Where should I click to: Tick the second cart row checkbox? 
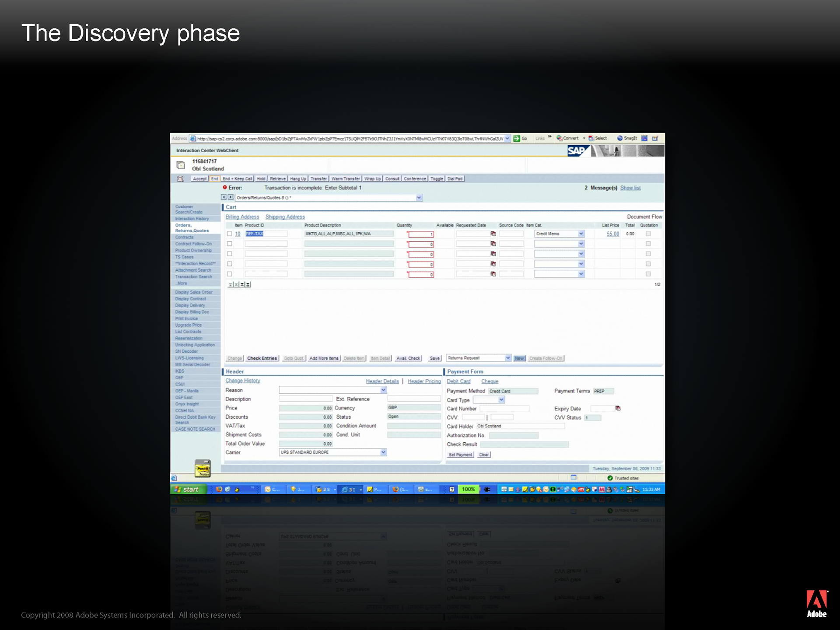[229, 244]
